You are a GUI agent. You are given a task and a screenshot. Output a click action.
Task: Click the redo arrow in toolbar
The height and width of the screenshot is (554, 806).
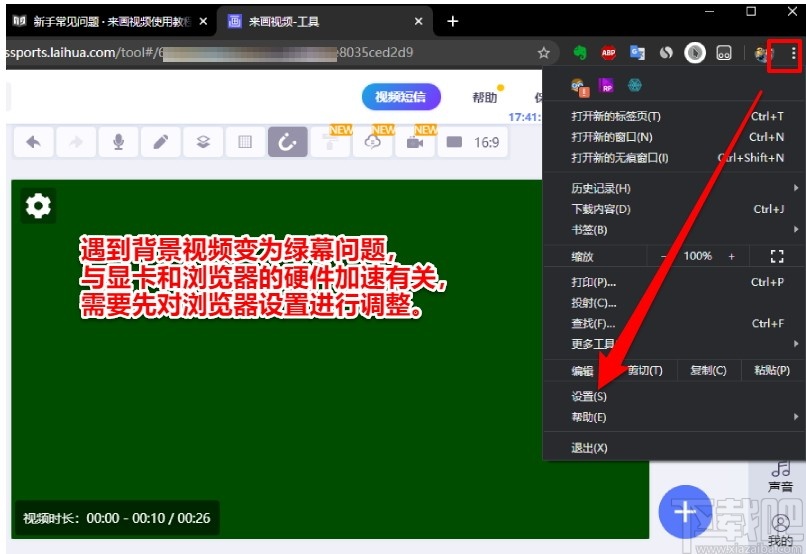coord(76,142)
